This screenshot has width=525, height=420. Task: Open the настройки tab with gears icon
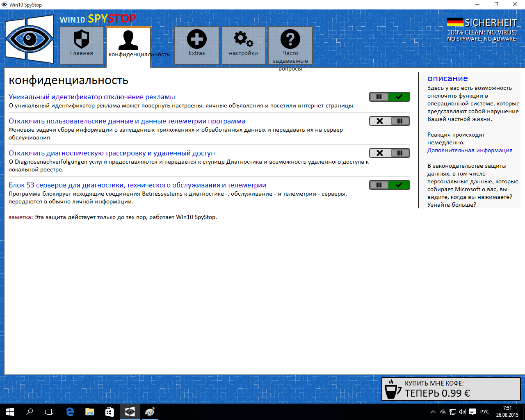244,46
